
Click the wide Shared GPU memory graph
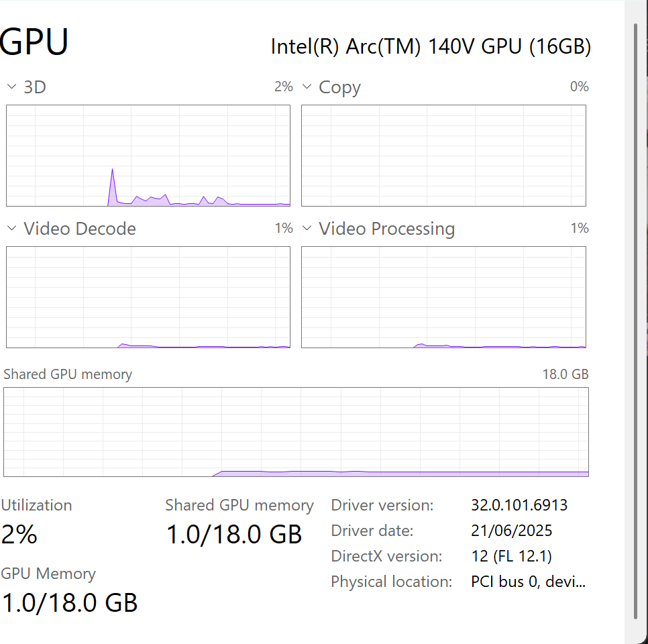pyautogui.click(x=296, y=431)
